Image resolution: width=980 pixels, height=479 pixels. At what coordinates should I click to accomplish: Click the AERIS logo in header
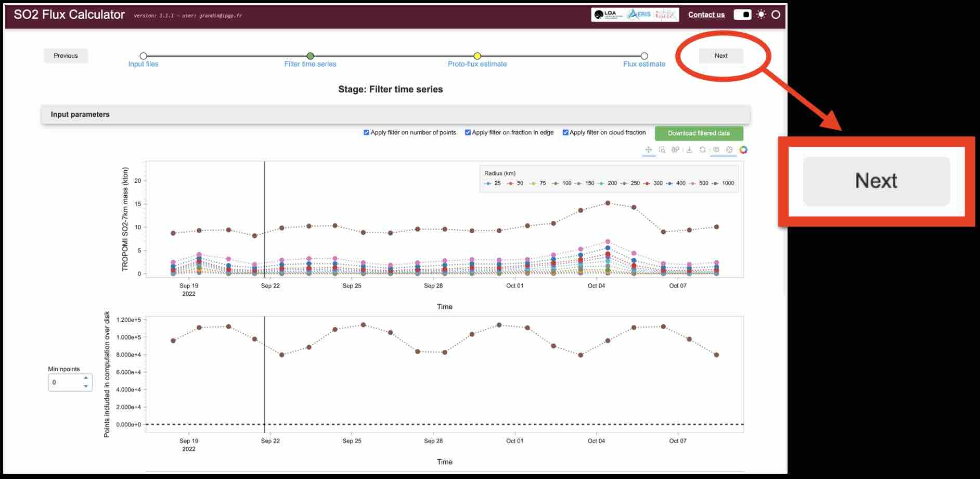639,15
